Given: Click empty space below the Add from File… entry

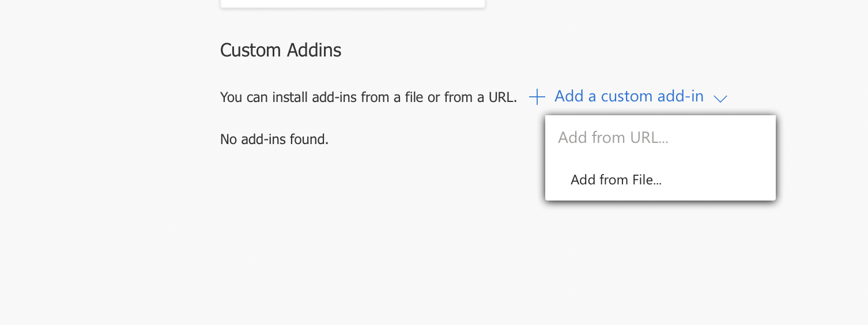Looking at the screenshot, I should (661, 259).
